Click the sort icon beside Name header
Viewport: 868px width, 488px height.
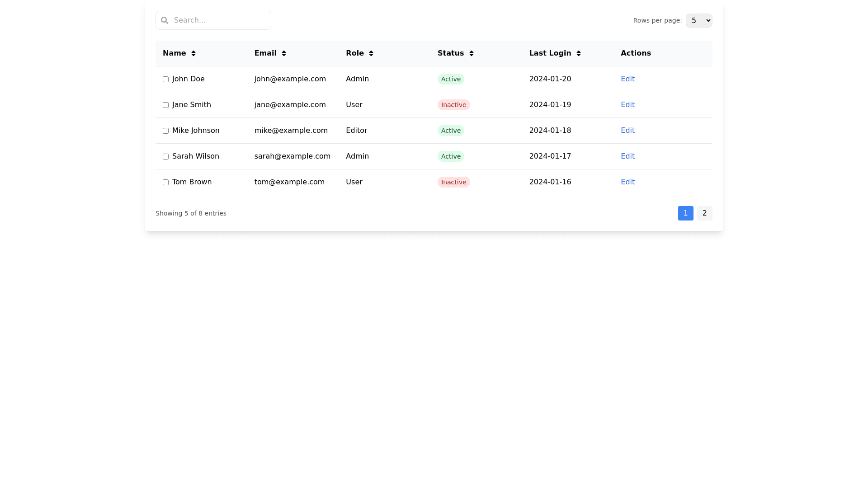(x=193, y=53)
